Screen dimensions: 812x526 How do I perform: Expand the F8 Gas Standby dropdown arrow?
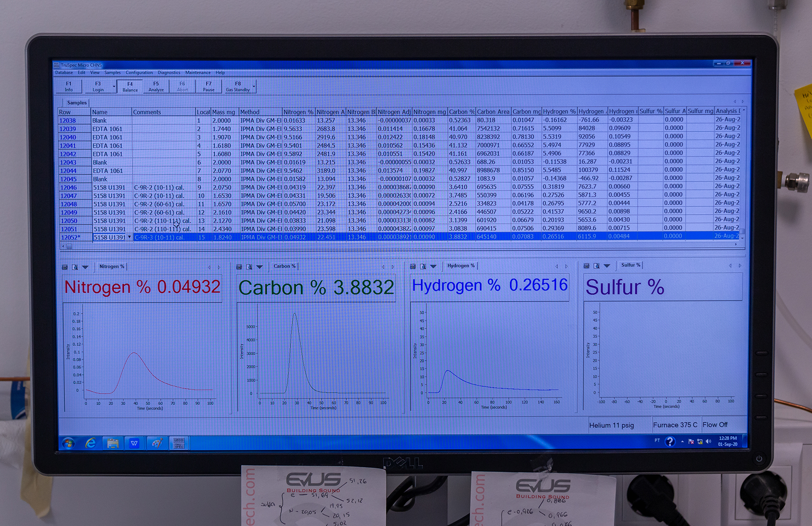(x=254, y=87)
